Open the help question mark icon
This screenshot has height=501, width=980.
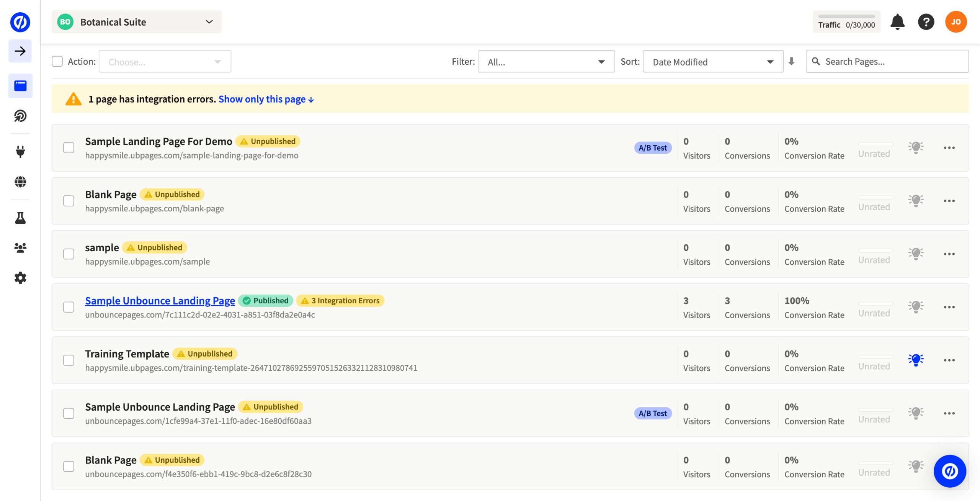pos(926,22)
